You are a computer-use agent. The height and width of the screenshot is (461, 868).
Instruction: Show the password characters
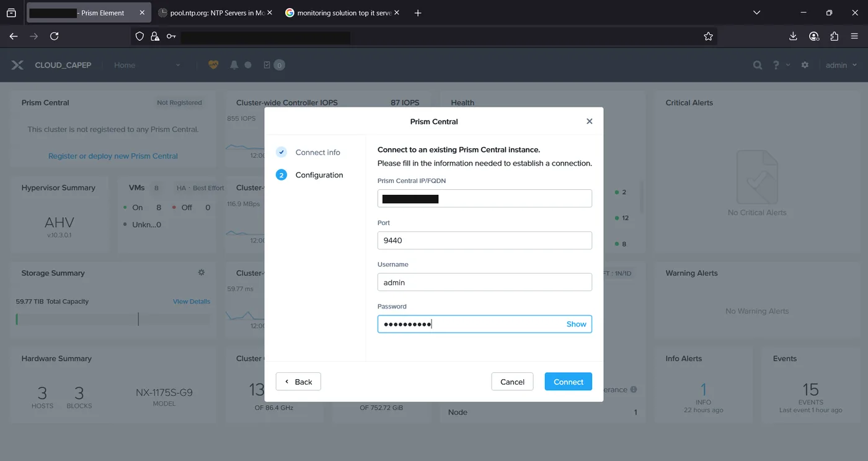click(x=577, y=324)
